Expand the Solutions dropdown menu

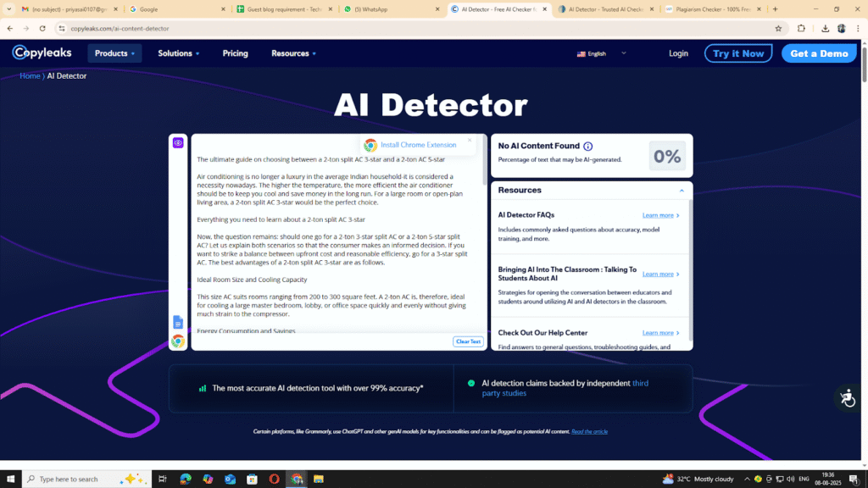pos(178,53)
